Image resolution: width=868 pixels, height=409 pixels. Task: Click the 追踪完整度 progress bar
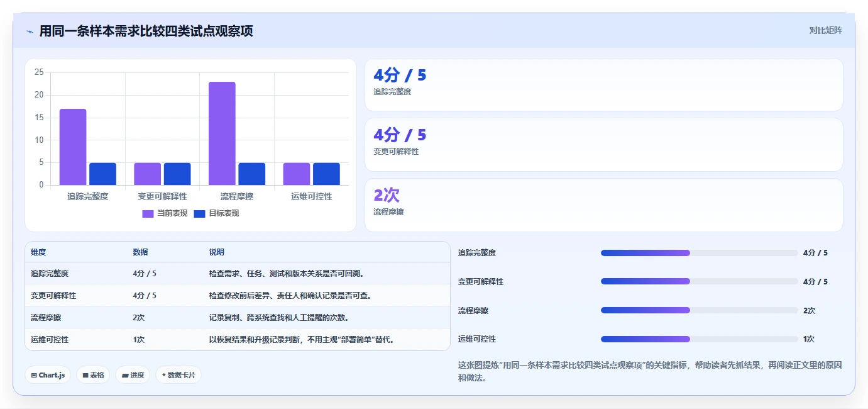(x=699, y=253)
